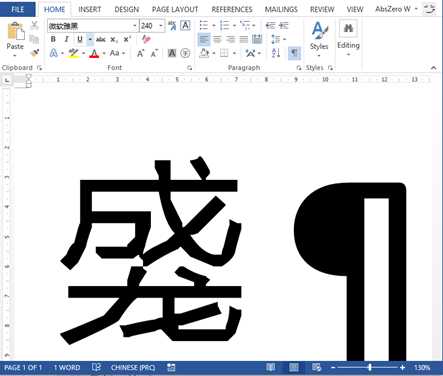
Task: Apply superscript formatting
Action: tap(127, 40)
